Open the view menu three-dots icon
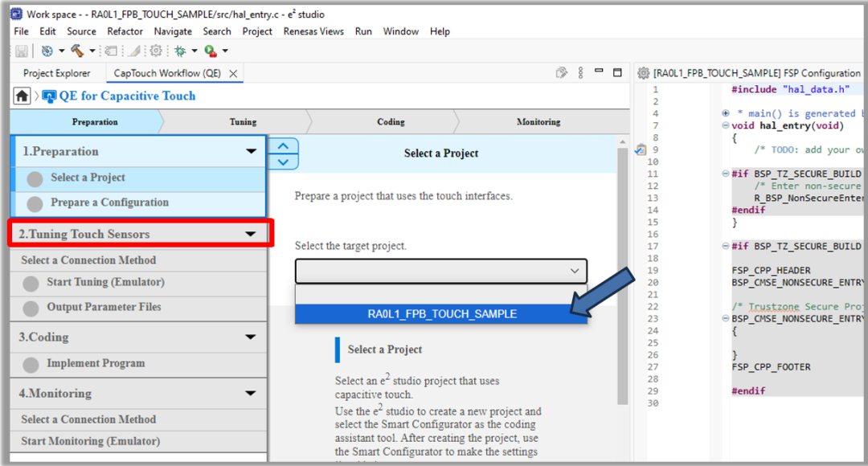This screenshot has width=868, height=466. 579,73
